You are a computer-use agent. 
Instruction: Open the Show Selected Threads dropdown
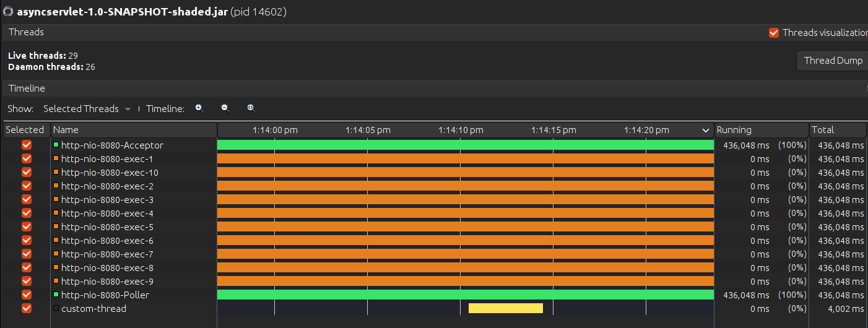(87, 109)
